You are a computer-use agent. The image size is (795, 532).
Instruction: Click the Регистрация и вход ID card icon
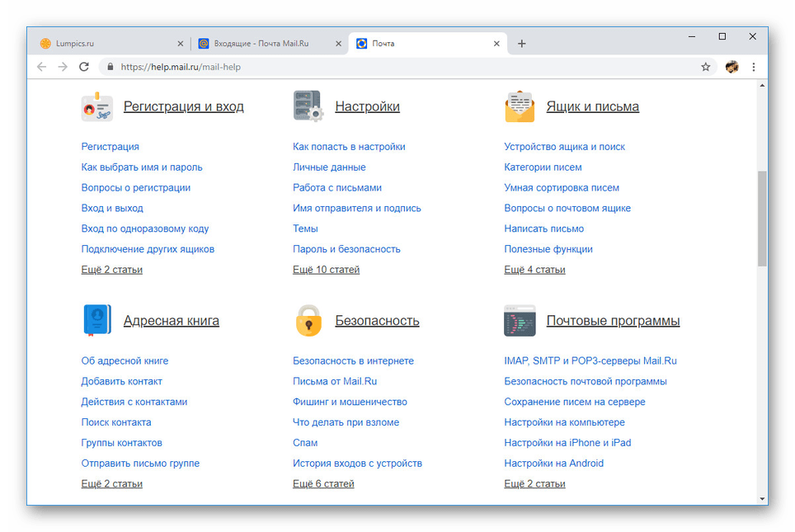click(x=96, y=107)
